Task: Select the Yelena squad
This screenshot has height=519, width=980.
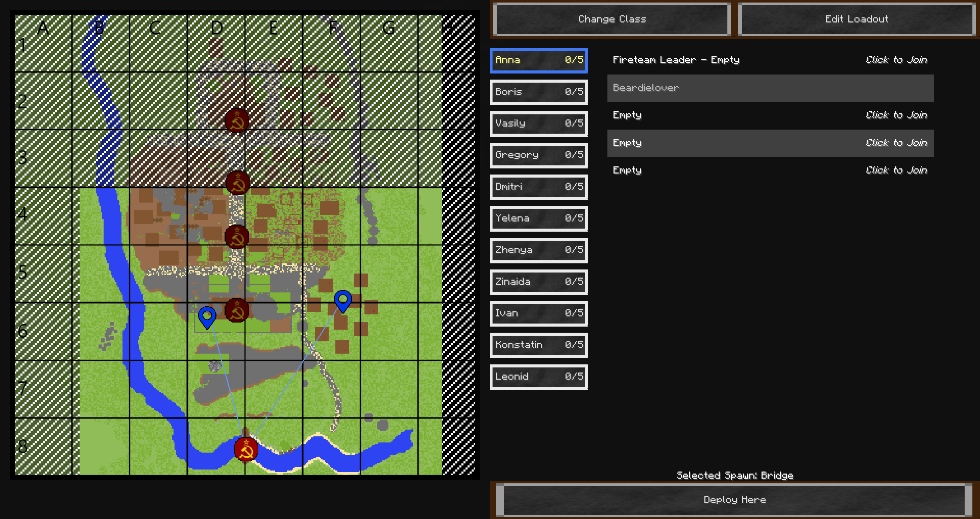Action: (539, 218)
